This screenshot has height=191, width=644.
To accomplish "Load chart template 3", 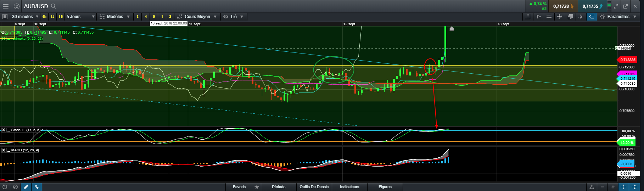I will pyautogui.click(x=138, y=17).
